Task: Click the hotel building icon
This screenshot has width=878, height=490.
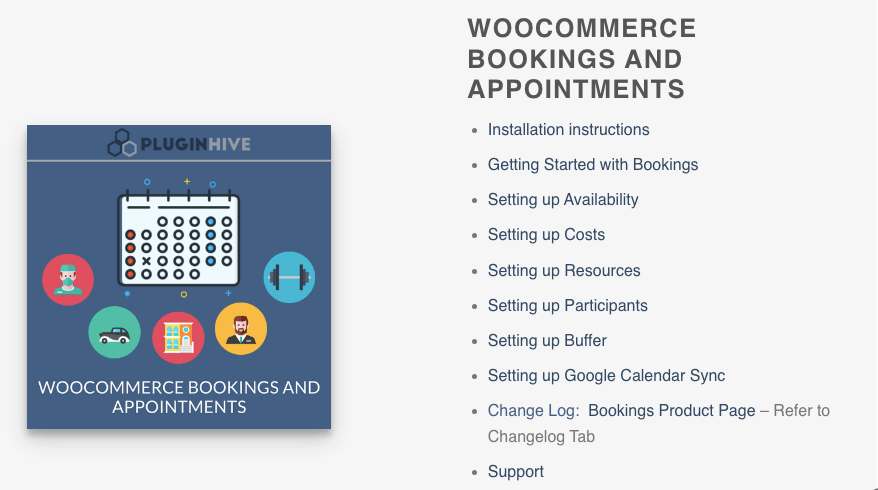Action: [x=178, y=338]
